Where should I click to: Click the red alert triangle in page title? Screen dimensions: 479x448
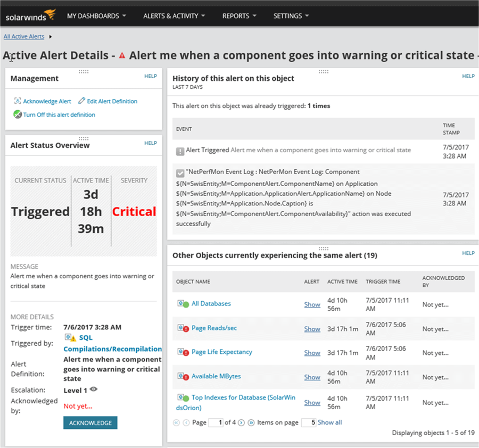(122, 55)
